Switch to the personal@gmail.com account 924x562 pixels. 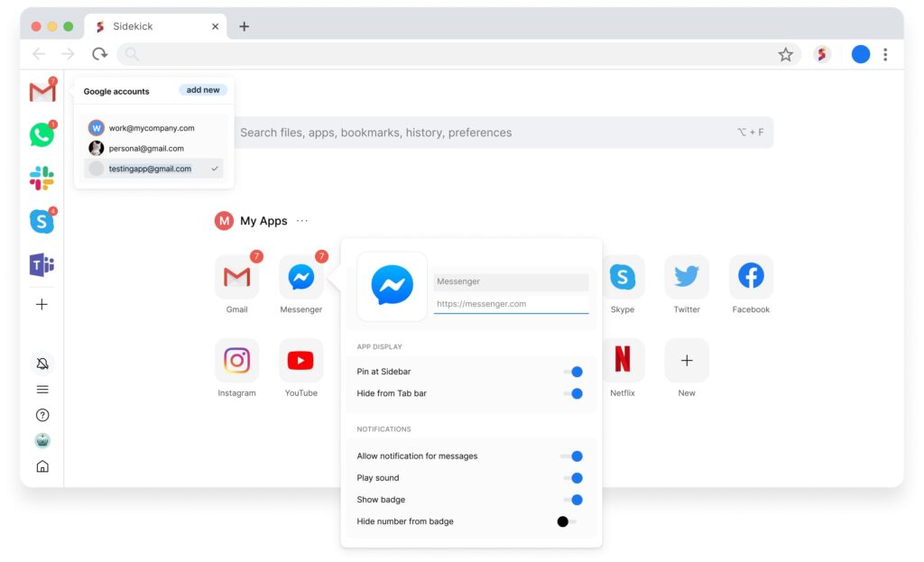145,148
